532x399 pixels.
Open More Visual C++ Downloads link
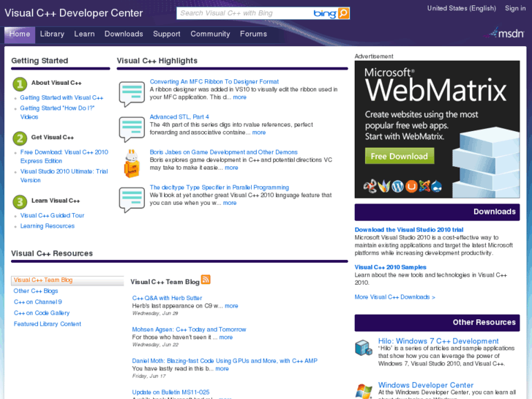click(394, 297)
